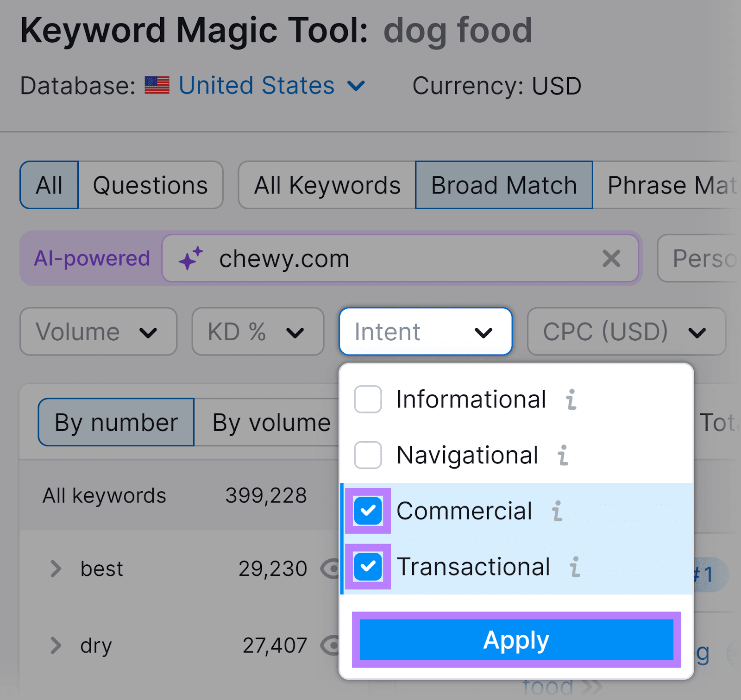
Task: Click the info icon beside Commercial
Action: click(x=558, y=512)
